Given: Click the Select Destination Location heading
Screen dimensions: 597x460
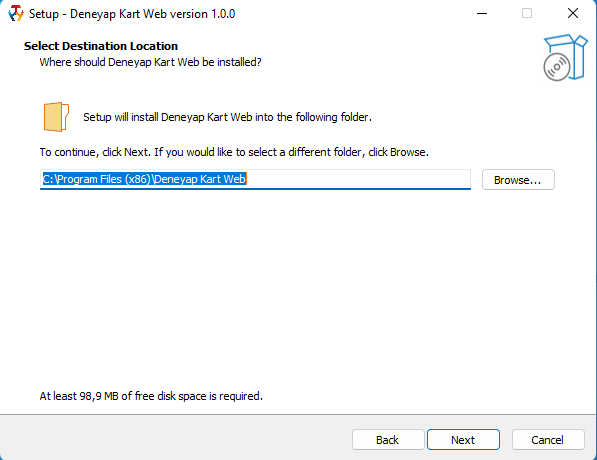Looking at the screenshot, I should coord(101,46).
